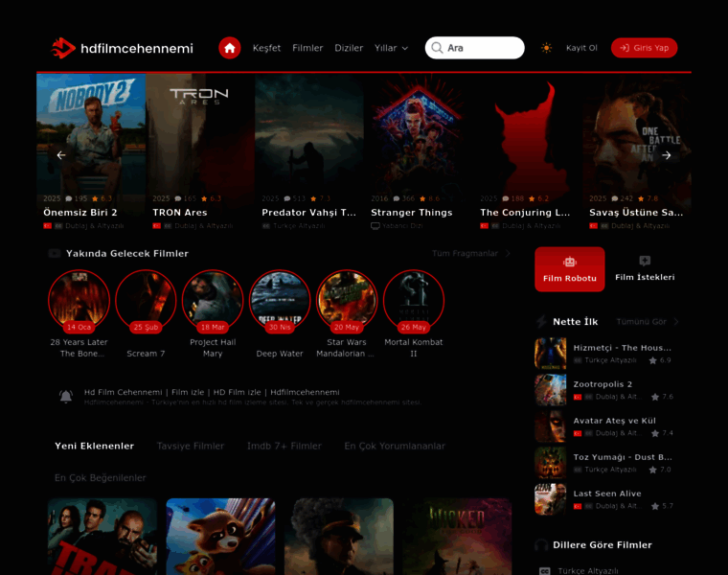Open Hizmetçi - The Hous... list item

click(x=607, y=354)
